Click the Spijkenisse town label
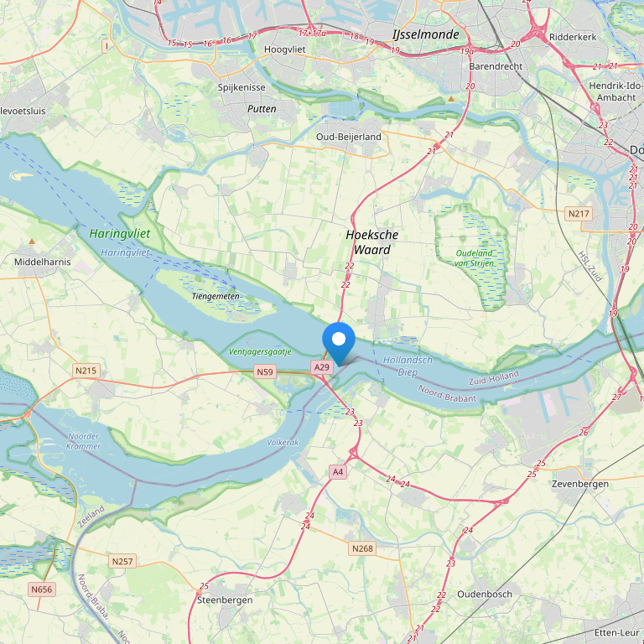The image size is (644, 644). point(241,87)
